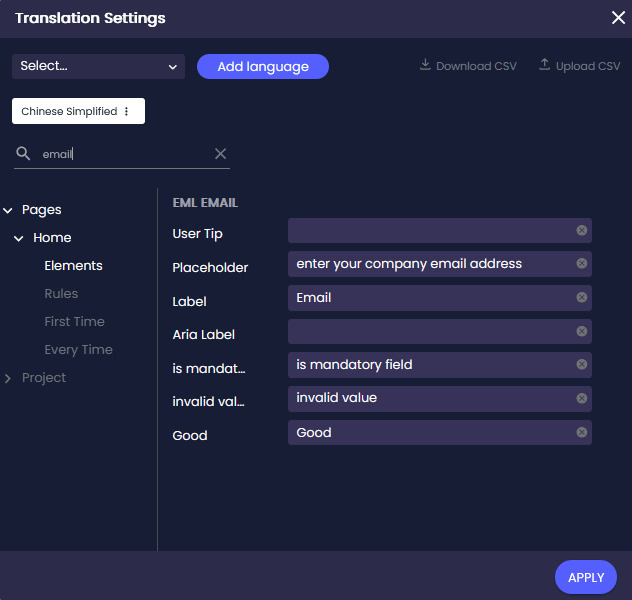This screenshot has height=600, width=632.
Task: Click the Placeholder row label
Action: (x=210, y=268)
